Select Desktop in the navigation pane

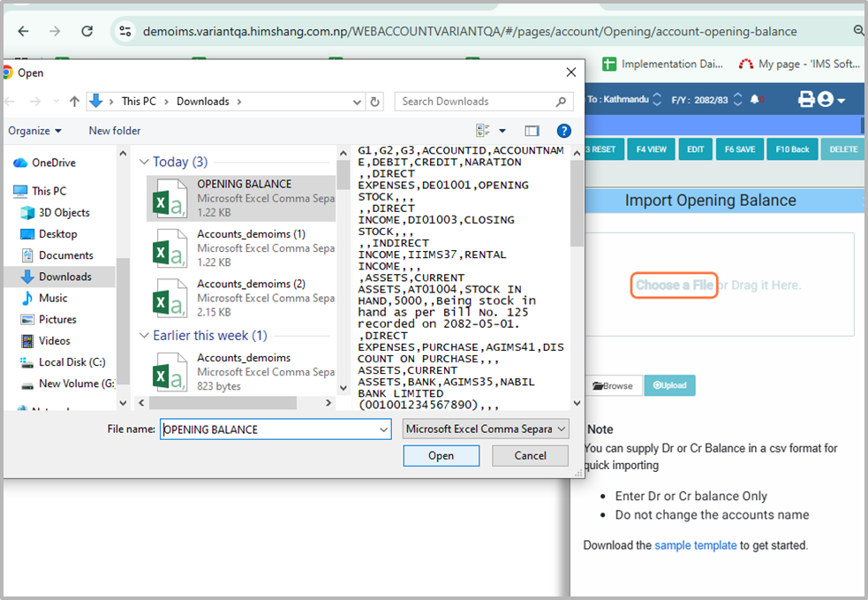[x=57, y=234]
